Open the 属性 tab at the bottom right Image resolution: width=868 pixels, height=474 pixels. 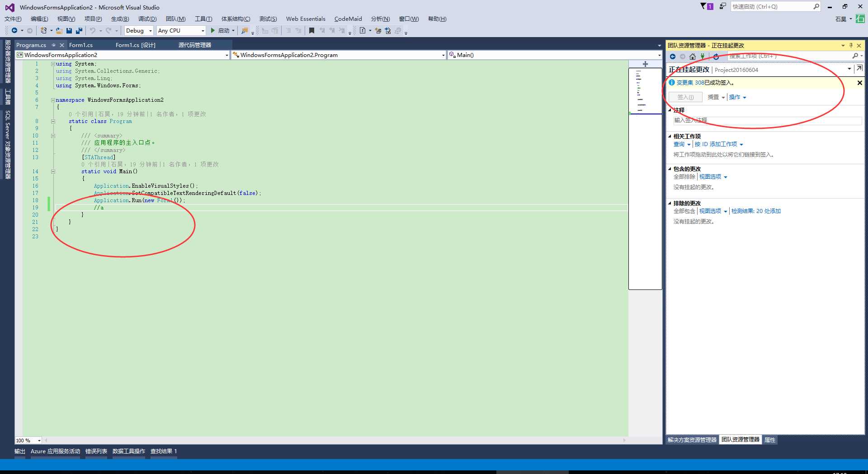pyautogui.click(x=770, y=440)
